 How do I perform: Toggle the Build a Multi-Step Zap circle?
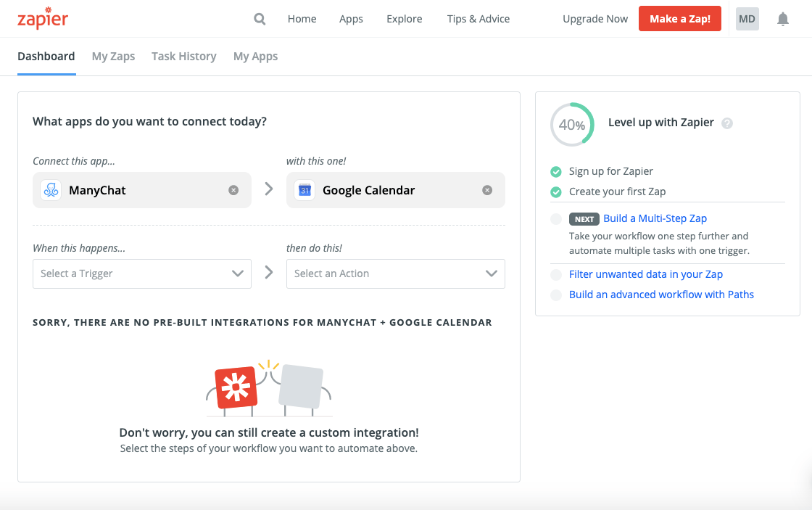[555, 218]
